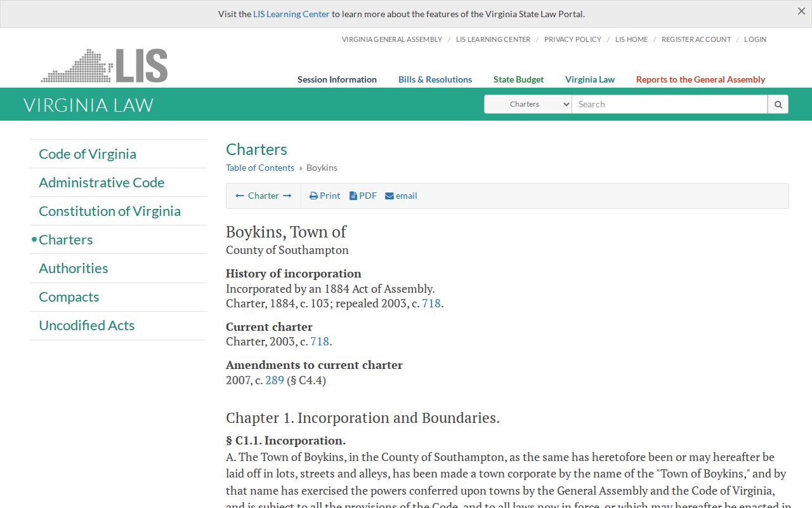Click 'Chapter 1. Incorporation and Boundaries.' heading
This screenshot has height=508, width=812.
point(363,418)
